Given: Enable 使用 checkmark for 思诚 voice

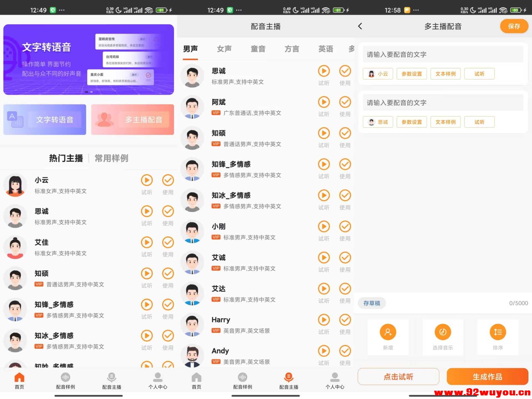Looking at the screenshot, I should pyautogui.click(x=345, y=71).
